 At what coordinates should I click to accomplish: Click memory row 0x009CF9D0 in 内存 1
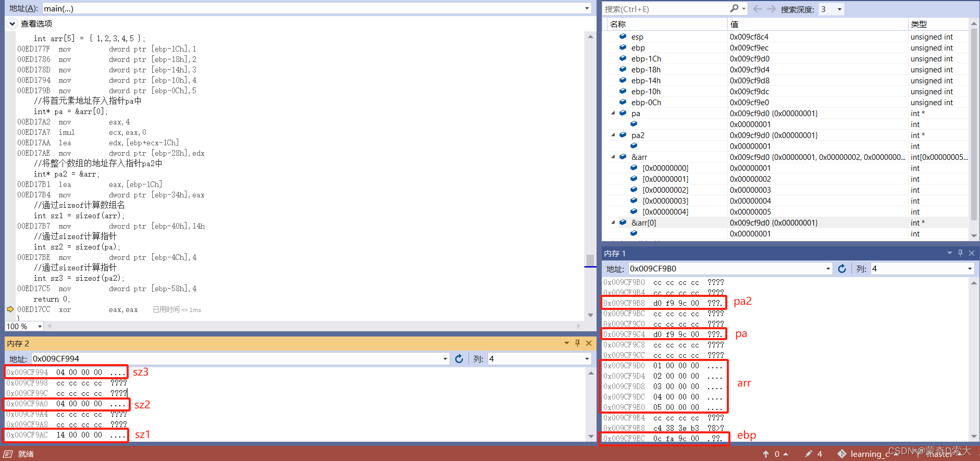pyautogui.click(x=663, y=366)
